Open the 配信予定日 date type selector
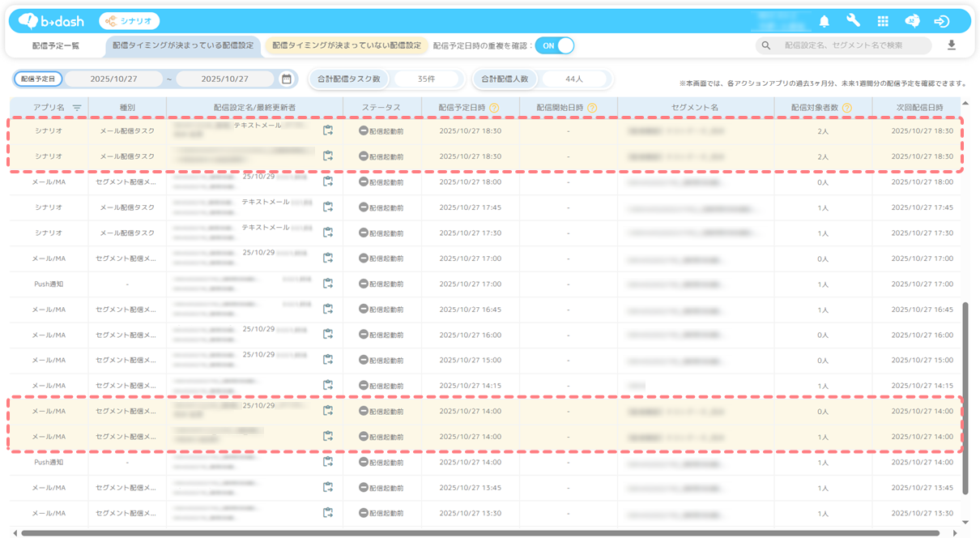The height and width of the screenshot is (551, 980). click(38, 79)
